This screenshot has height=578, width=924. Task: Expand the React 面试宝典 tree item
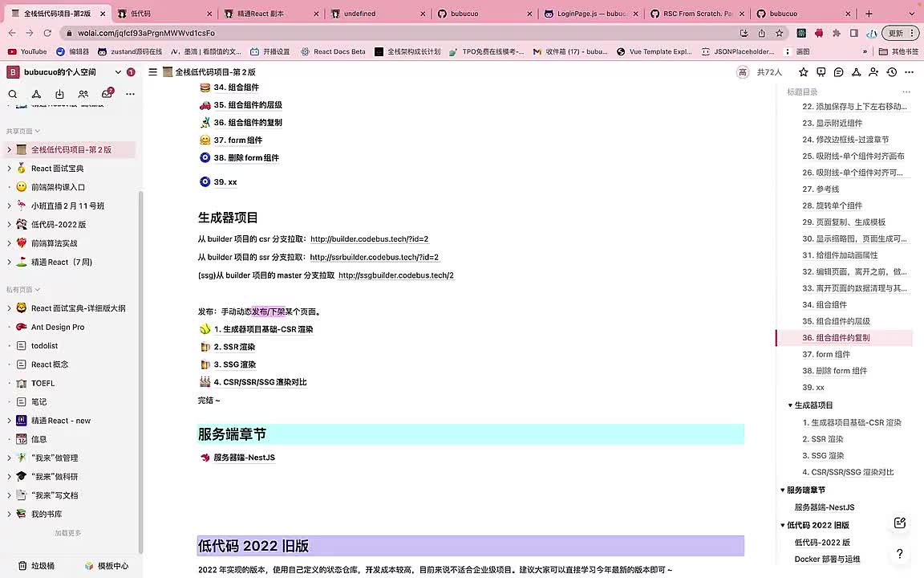coord(9,169)
